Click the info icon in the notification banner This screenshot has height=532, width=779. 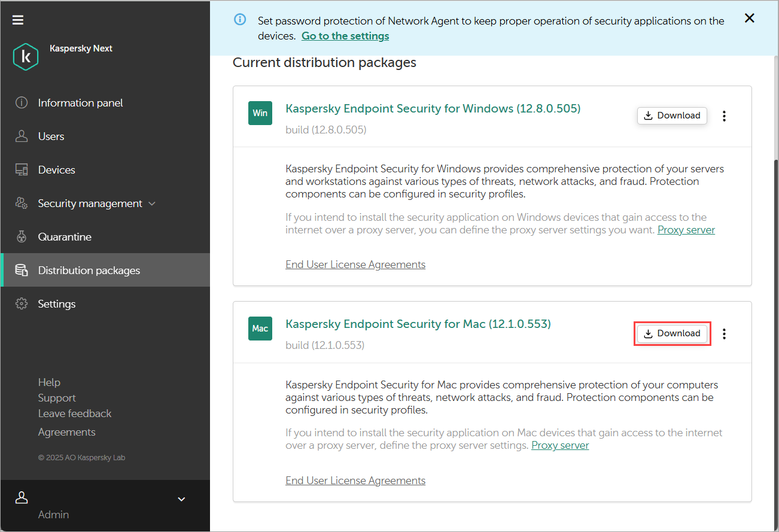[239, 19]
